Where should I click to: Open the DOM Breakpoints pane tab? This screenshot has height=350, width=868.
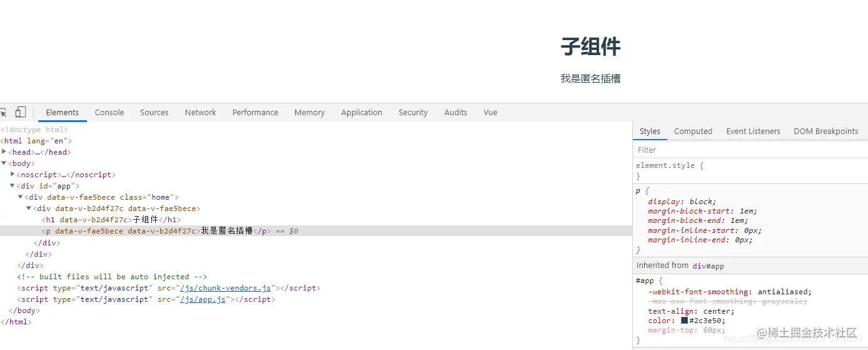[826, 131]
